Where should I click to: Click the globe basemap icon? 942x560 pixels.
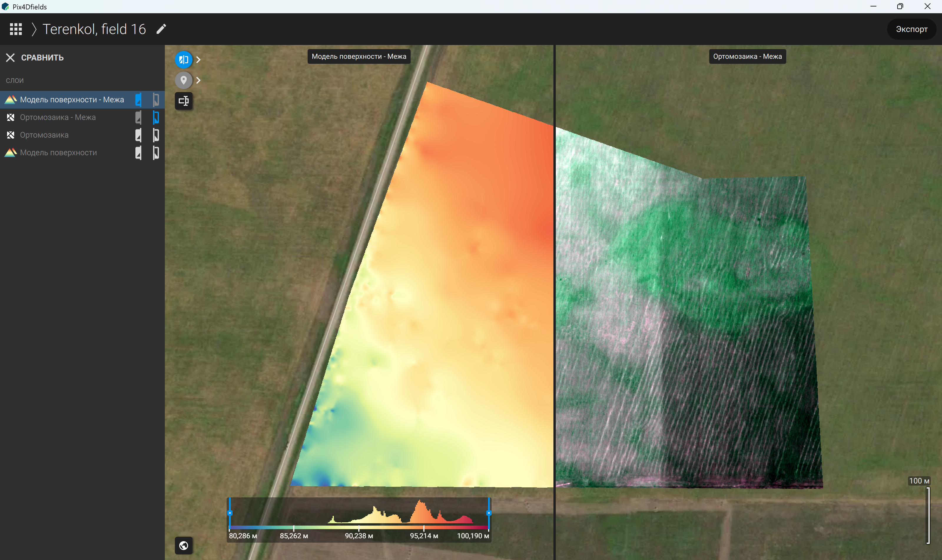tap(184, 546)
